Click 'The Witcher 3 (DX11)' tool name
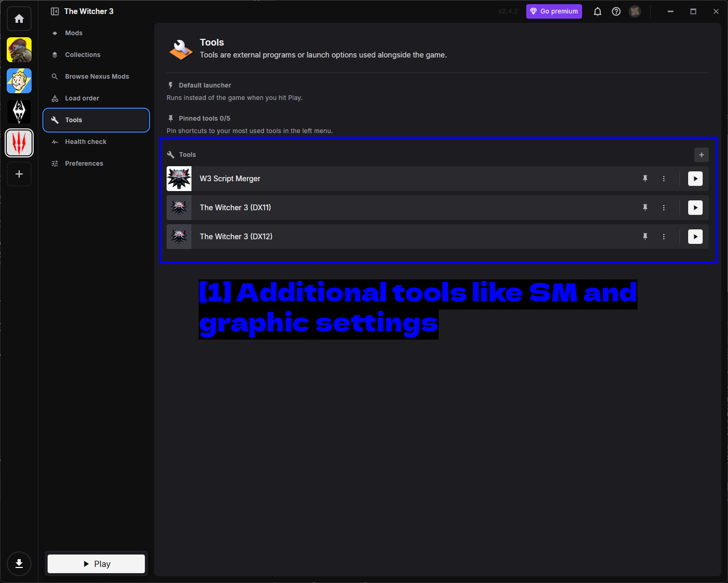Viewport: 728px width, 583px height. [235, 208]
